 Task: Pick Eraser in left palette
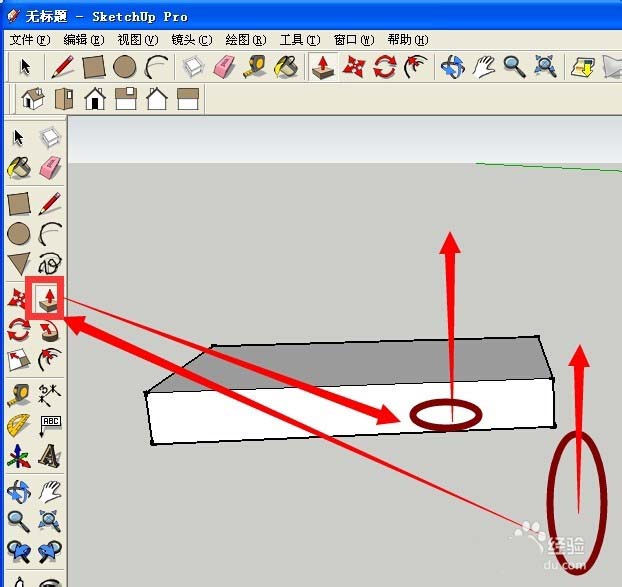[x=50, y=167]
